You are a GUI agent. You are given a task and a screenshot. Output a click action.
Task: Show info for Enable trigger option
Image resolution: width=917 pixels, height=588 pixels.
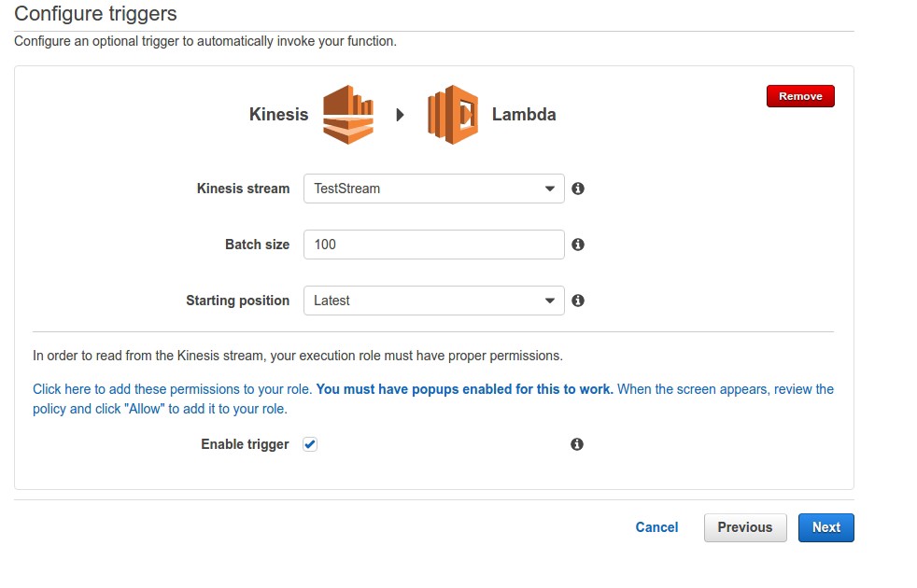pos(577,444)
